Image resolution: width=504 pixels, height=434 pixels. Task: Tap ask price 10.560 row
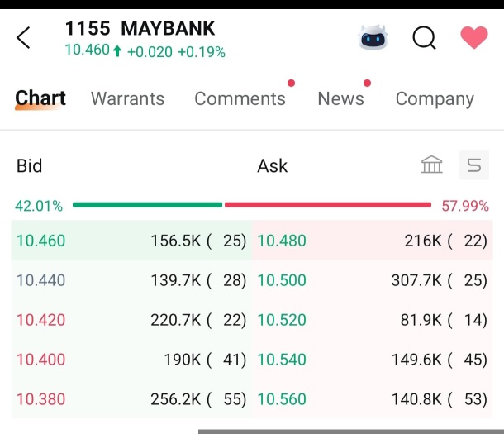coord(372,398)
